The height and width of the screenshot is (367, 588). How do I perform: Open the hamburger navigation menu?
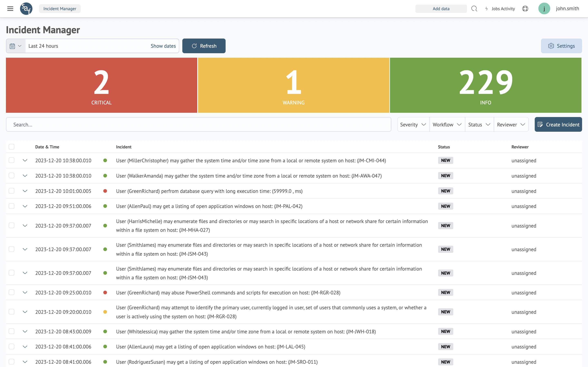10,9
